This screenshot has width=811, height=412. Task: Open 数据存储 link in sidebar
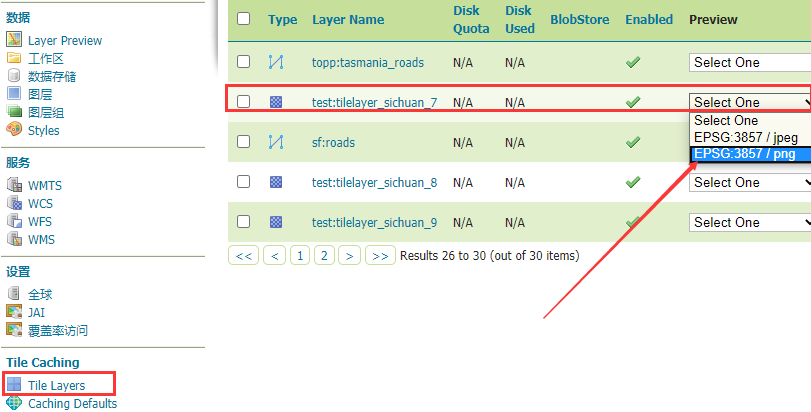pyautogui.click(x=52, y=77)
